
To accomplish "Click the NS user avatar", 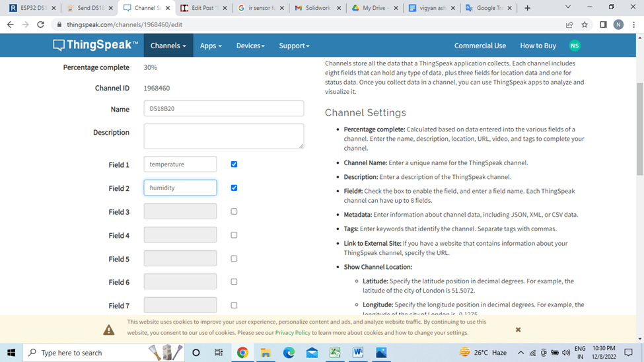I will [x=575, y=46].
